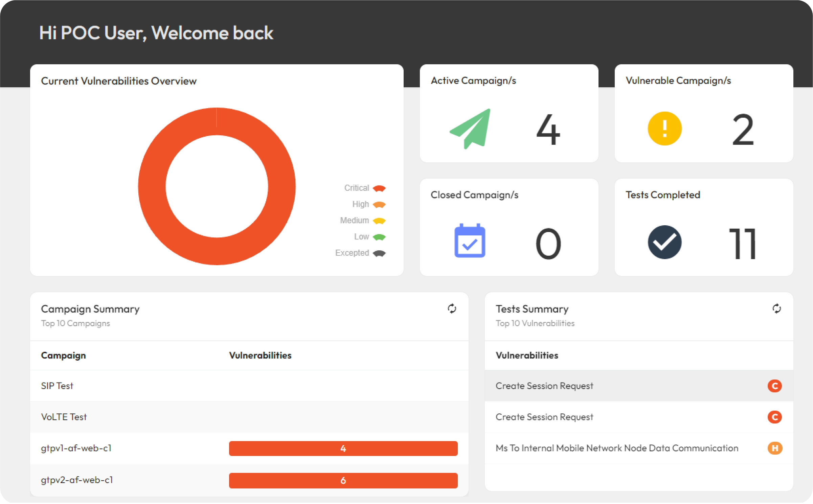Click the Top 10 Campaigns subtitle

coord(75,323)
